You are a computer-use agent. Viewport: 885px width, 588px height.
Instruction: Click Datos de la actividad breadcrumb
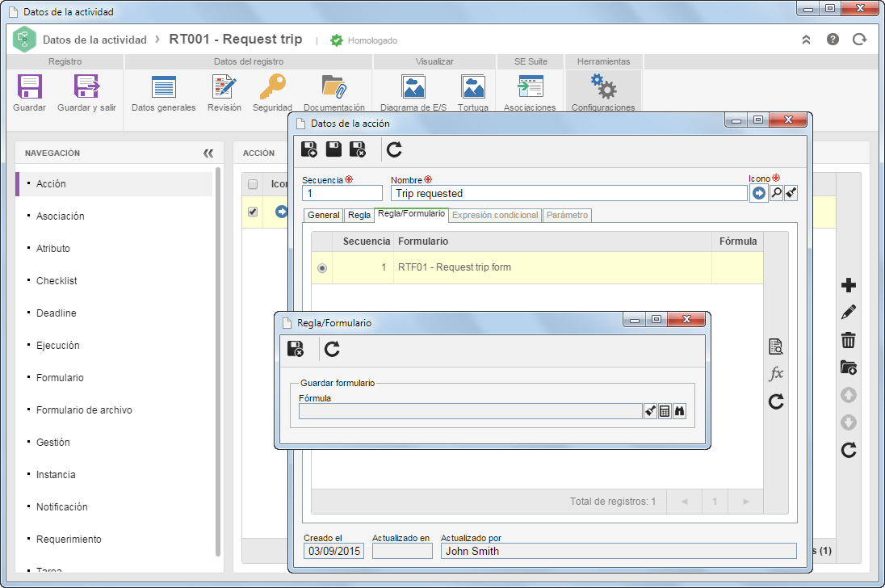click(x=94, y=40)
